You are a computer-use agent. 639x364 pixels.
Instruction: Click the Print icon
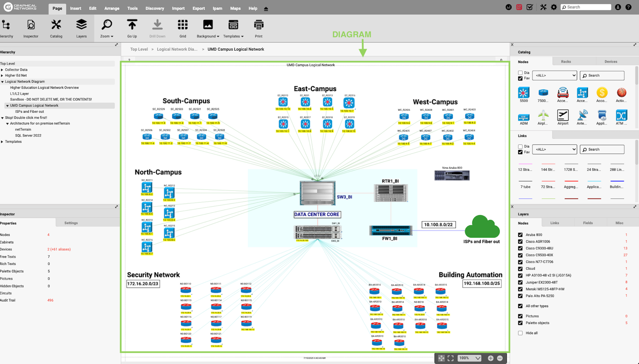tap(258, 28)
